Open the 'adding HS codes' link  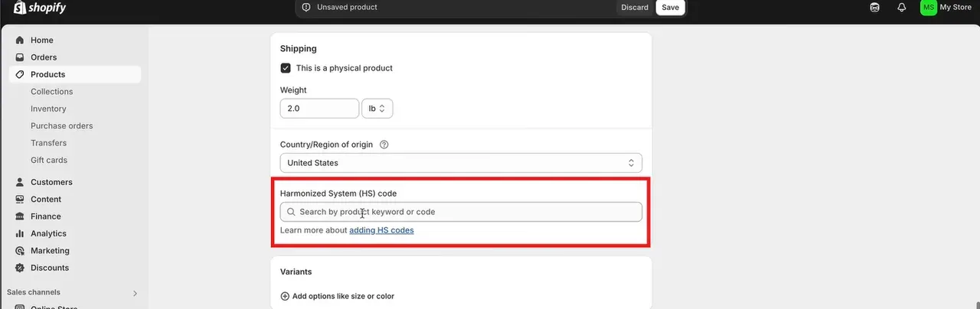tap(381, 230)
